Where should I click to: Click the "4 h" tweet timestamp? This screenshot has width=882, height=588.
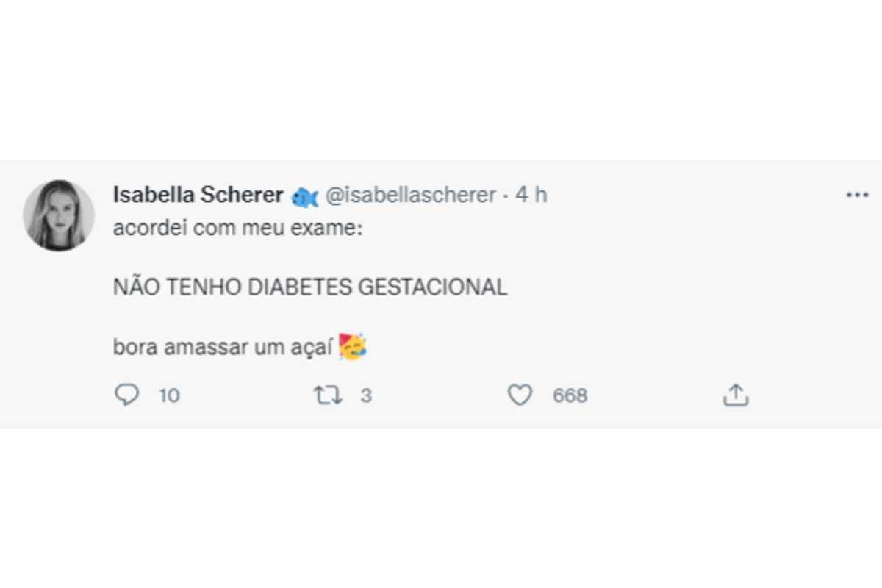pyautogui.click(x=531, y=195)
